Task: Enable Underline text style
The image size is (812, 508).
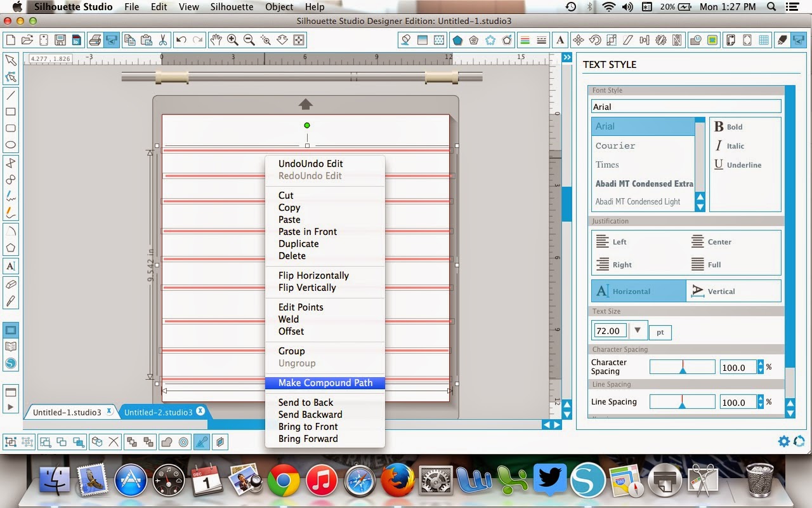Action: click(x=737, y=164)
